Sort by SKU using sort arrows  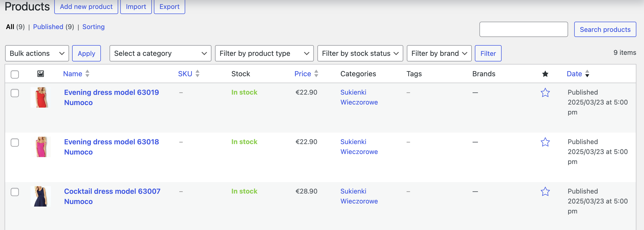point(197,74)
